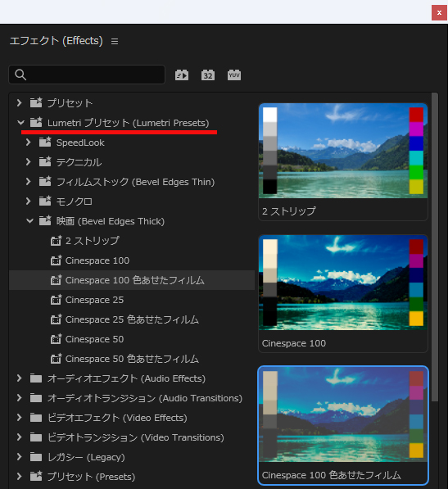Open the Effects panel hamburger menu

click(115, 41)
